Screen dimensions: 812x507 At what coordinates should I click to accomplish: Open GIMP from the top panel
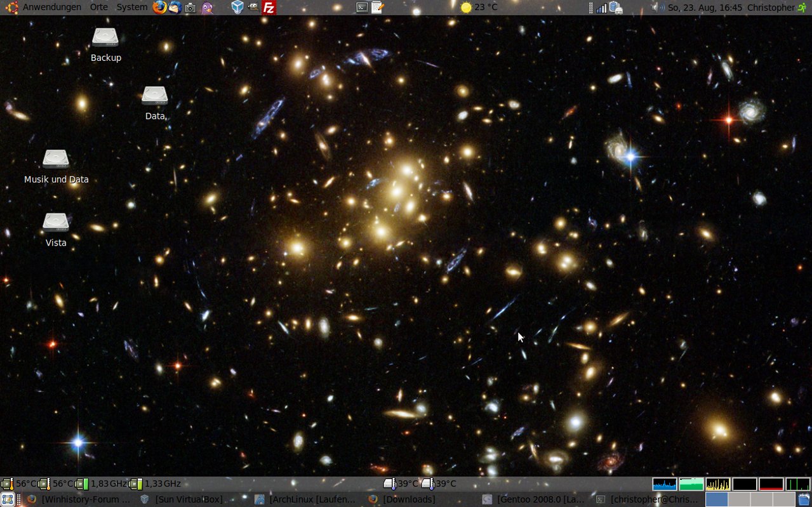point(253,8)
